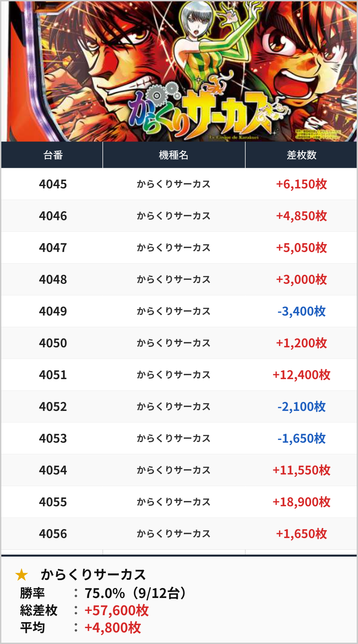Select the +6,150枚 value
The image size is (358, 644).
pyautogui.click(x=301, y=184)
